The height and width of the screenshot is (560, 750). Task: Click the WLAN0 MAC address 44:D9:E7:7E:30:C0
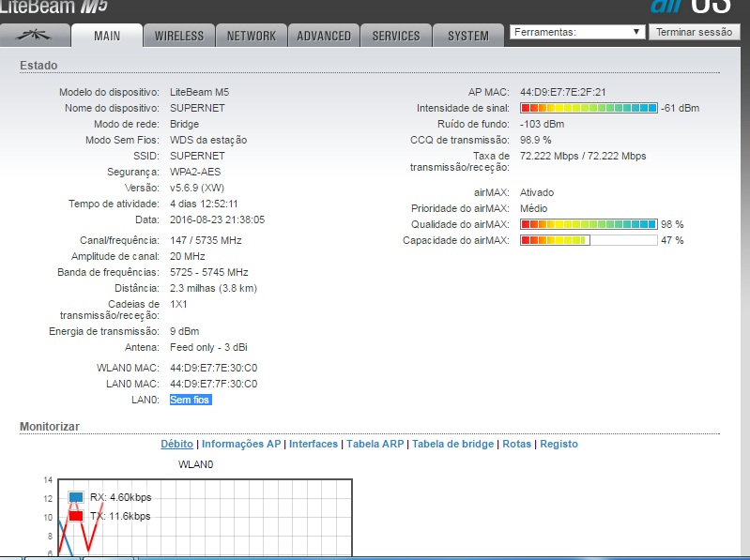[213, 368]
